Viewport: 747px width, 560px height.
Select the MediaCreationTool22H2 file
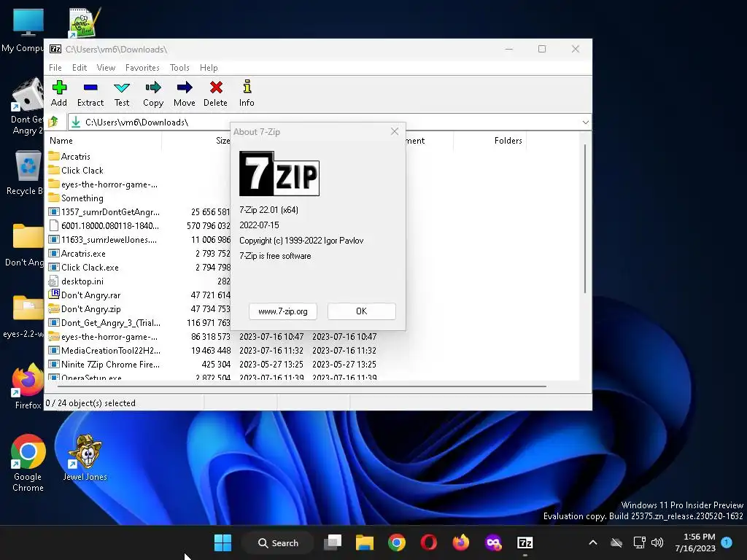pyautogui.click(x=111, y=349)
